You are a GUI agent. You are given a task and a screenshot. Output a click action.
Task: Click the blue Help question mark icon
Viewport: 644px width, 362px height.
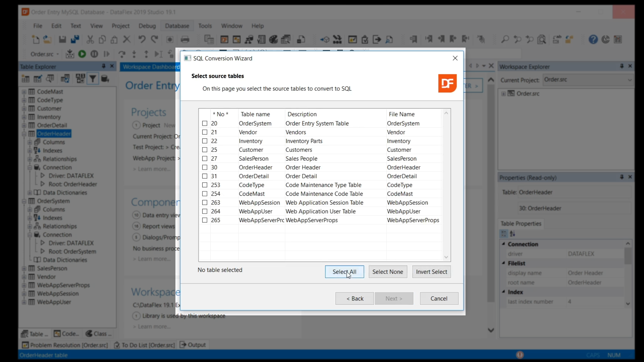pyautogui.click(x=593, y=40)
